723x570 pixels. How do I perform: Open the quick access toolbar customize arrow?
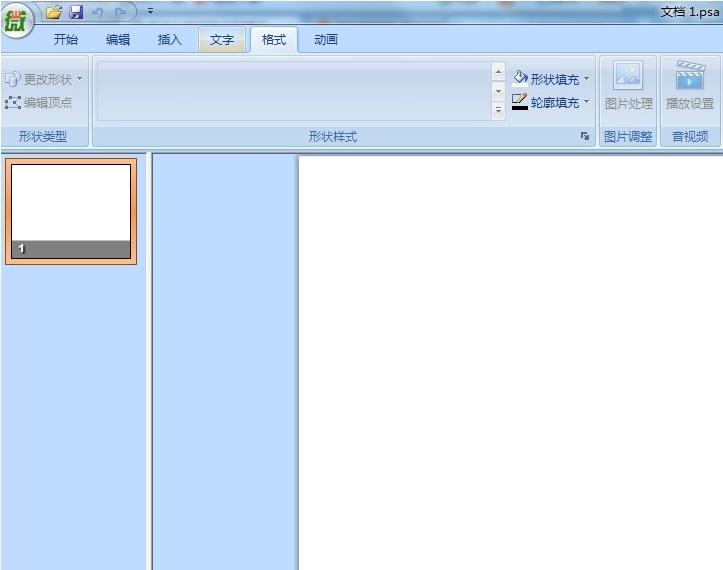pyautogui.click(x=150, y=12)
